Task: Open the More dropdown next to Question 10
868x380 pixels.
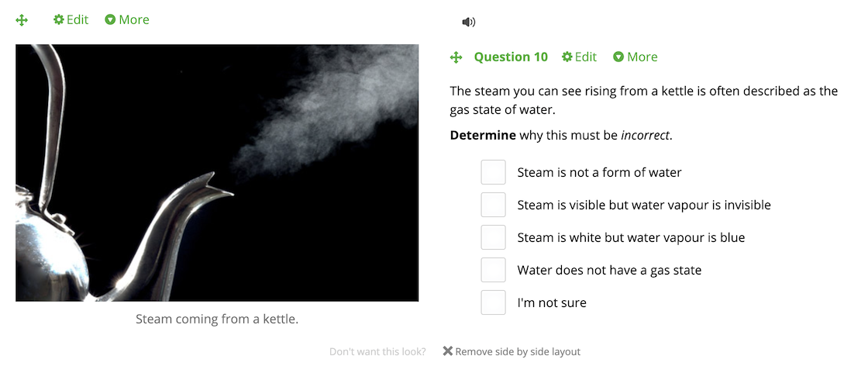Action: coord(635,57)
